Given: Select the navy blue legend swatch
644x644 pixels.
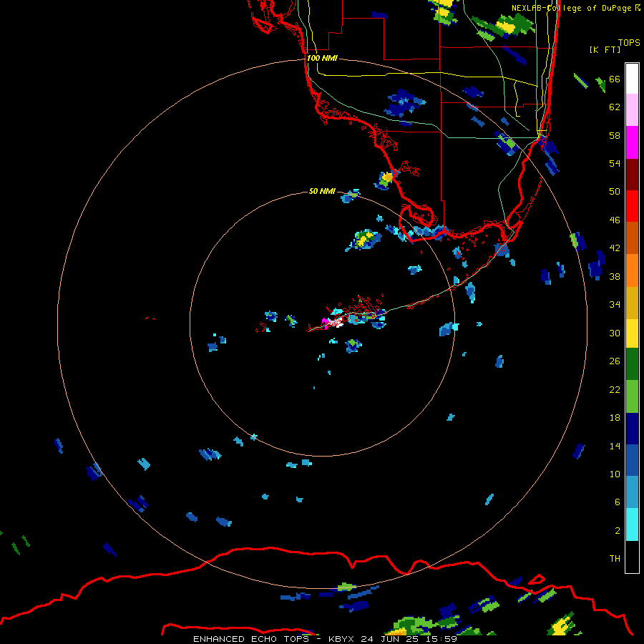Looking at the screenshot, I should click(632, 429).
